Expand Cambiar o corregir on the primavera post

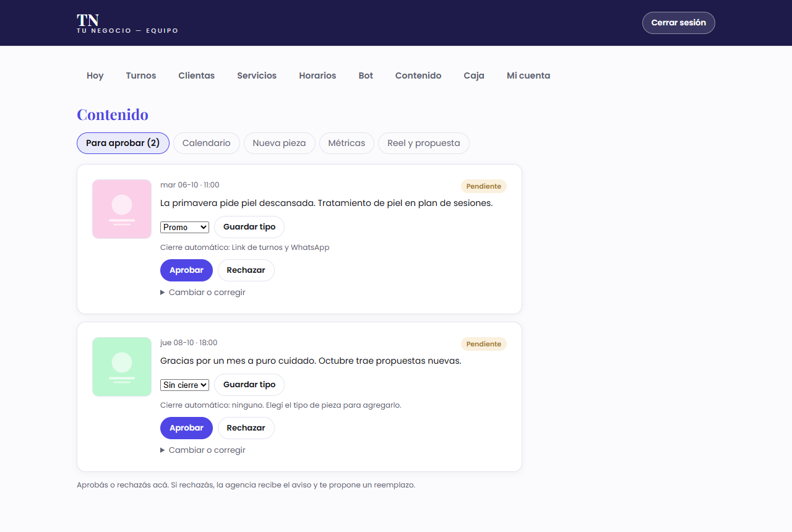(x=203, y=293)
